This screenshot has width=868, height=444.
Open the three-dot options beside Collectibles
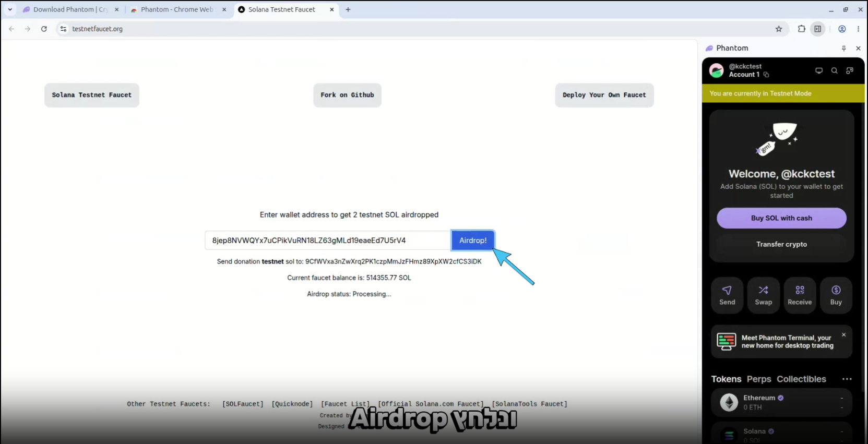(x=847, y=379)
